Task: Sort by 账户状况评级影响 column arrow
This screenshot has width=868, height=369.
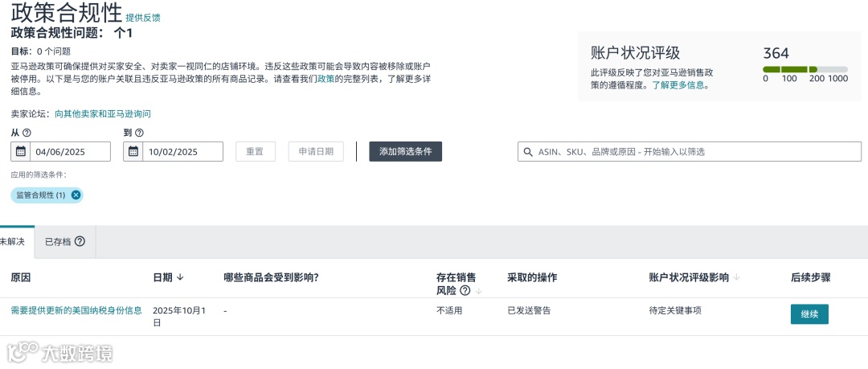Action: pyautogui.click(x=736, y=277)
